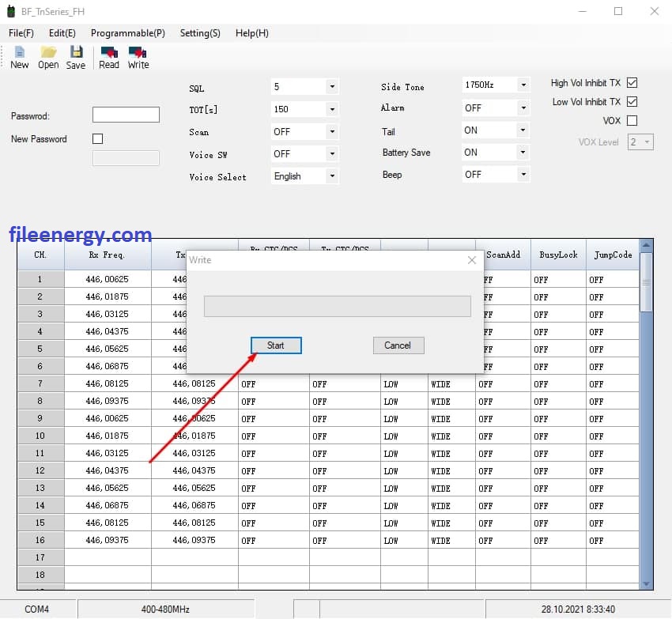672x619 pixels.
Task: Click Tx Freq cell 446,08125 in channel 7
Action: tap(194, 383)
